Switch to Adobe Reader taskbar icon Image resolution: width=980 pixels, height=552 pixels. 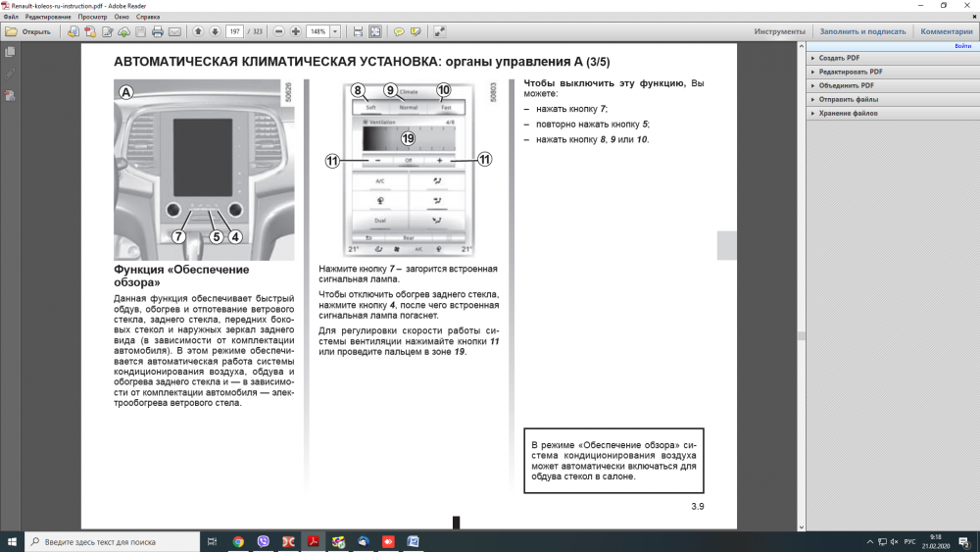[314, 541]
